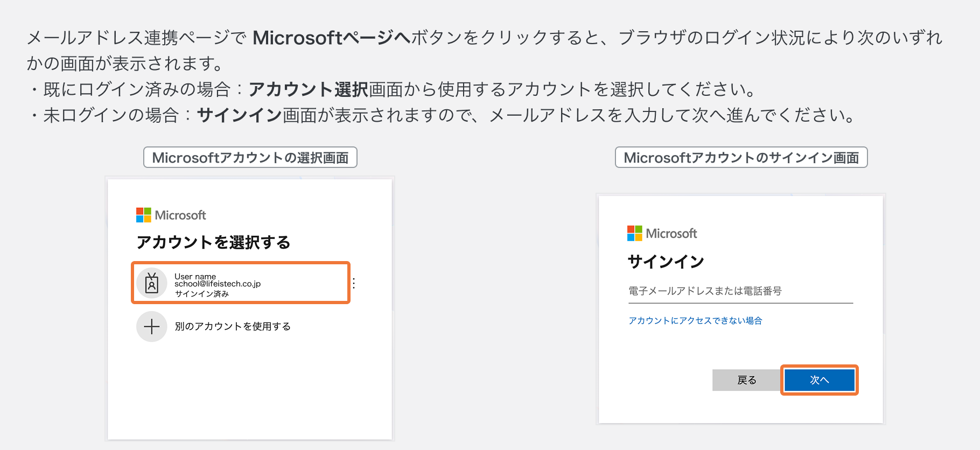The image size is (980, 450).
Task: Click Microsoft wordmark text in sign-in panel
Action: tap(671, 234)
